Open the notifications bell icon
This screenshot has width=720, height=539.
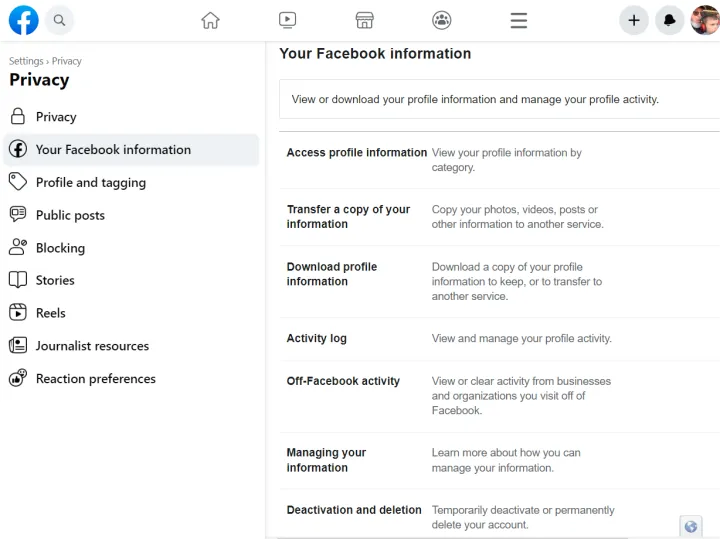click(x=669, y=20)
